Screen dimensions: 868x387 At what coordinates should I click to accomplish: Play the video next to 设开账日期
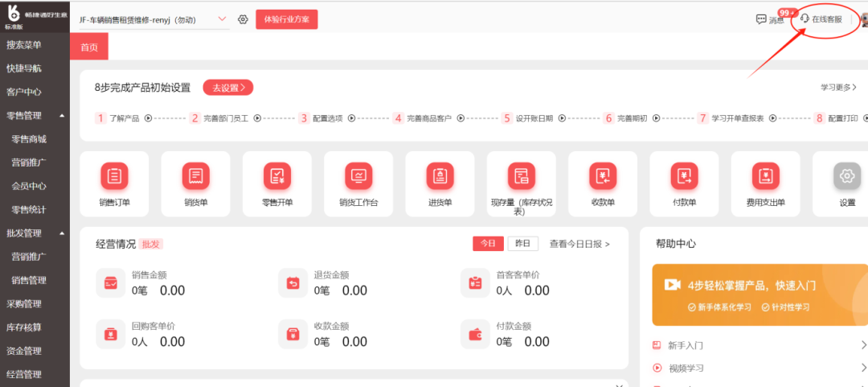pyautogui.click(x=562, y=118)
